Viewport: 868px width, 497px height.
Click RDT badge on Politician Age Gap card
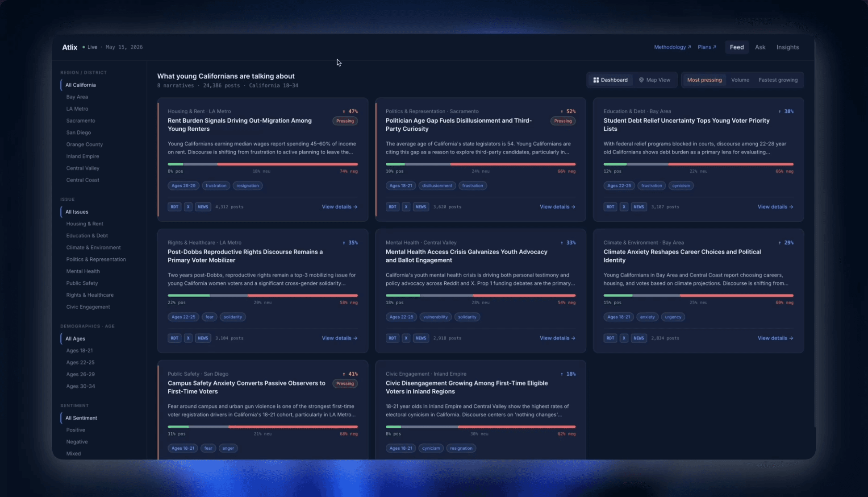pyautogui.click(x=392, y=207)
